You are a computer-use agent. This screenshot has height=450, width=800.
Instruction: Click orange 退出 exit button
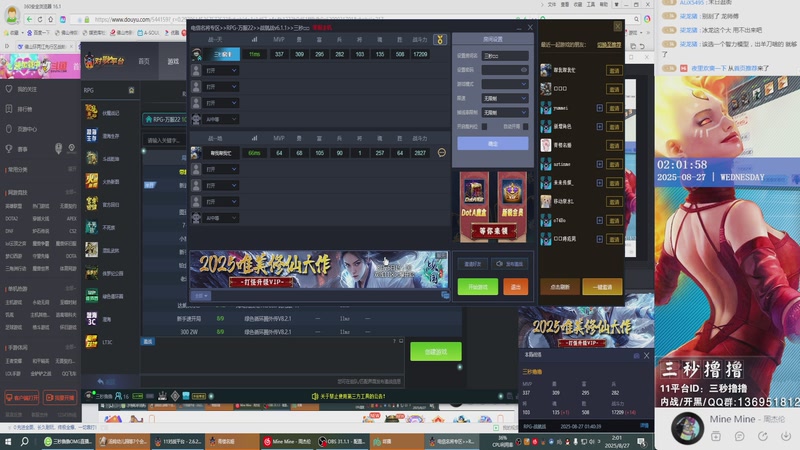(515, 287)
